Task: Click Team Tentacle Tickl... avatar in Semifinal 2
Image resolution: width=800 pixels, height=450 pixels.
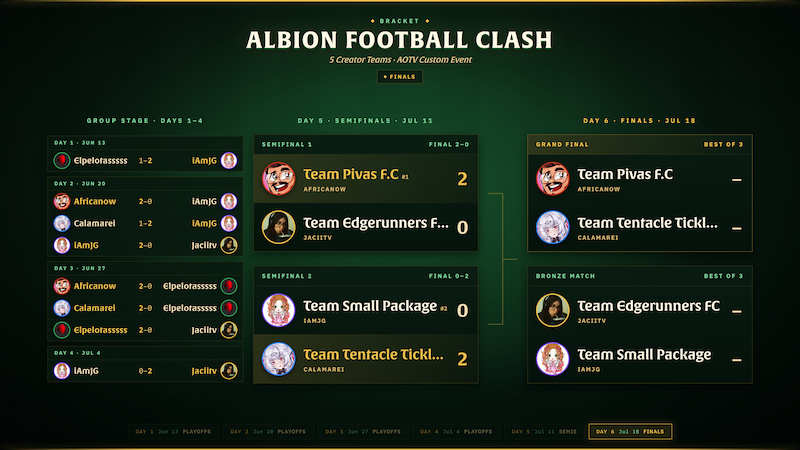Action: point(279,359)
